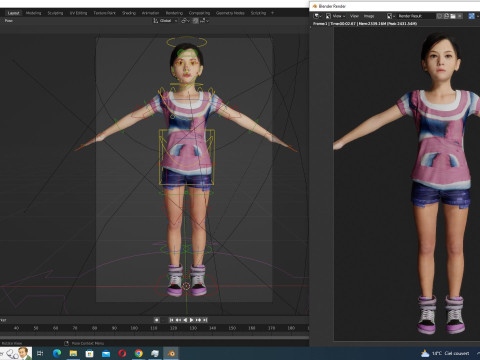This screenshot has width=480, height=360.
Task: Open the Texture Paint workspace
Action: pos(104,13)
